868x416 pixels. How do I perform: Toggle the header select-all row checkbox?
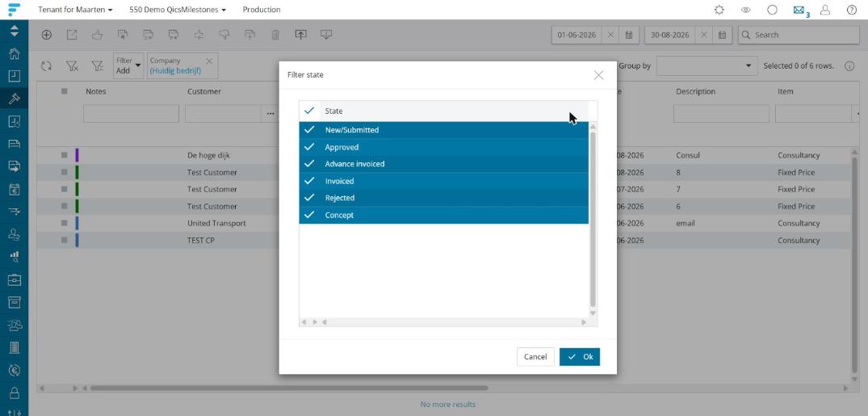(65, 91)
